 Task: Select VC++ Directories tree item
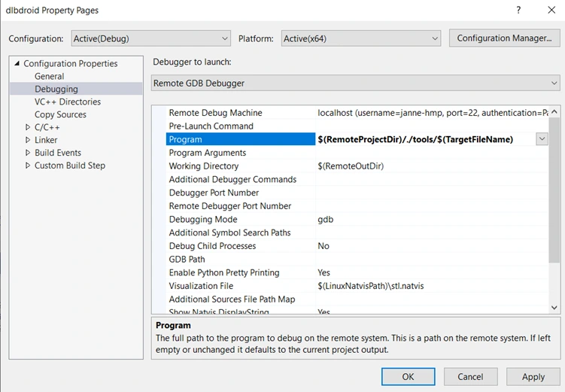point(67,102)
